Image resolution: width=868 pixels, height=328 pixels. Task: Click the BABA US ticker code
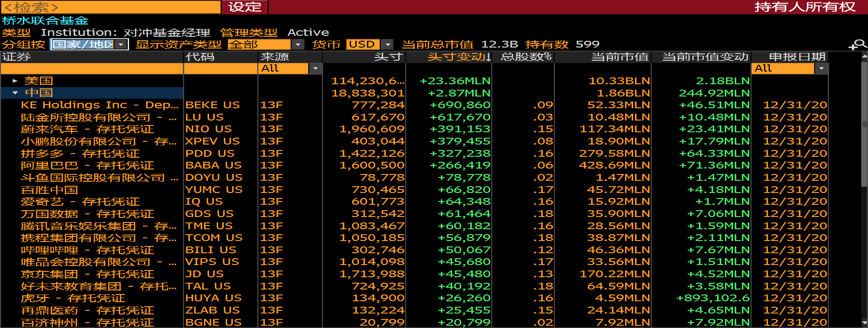tap(214, 165)
